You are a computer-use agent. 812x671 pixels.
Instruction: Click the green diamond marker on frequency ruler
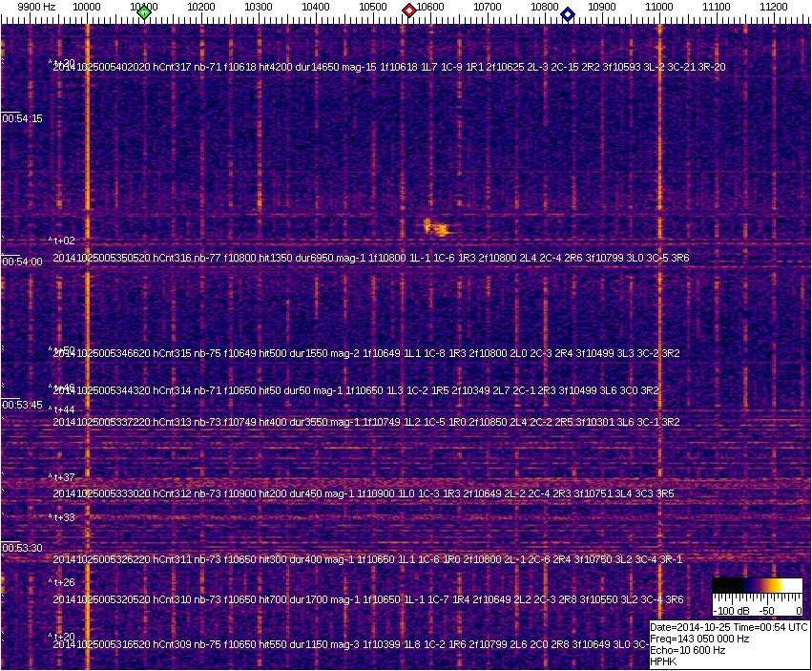(x=144, y=12)
